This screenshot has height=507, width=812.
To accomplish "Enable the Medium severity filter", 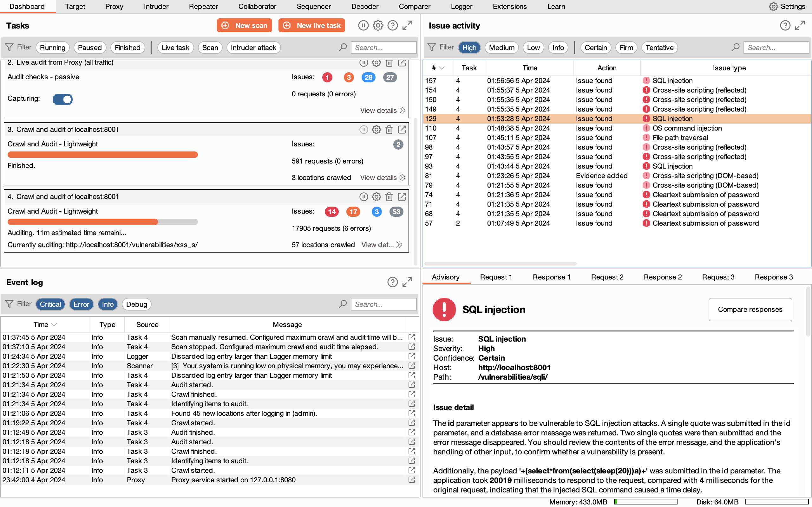I will click(x=501, y=47).
